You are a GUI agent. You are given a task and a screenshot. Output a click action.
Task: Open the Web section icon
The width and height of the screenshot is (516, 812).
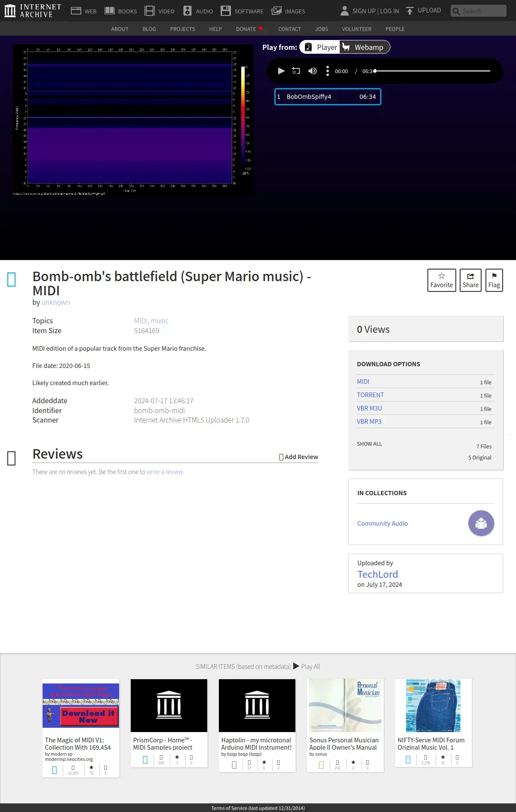76,11
